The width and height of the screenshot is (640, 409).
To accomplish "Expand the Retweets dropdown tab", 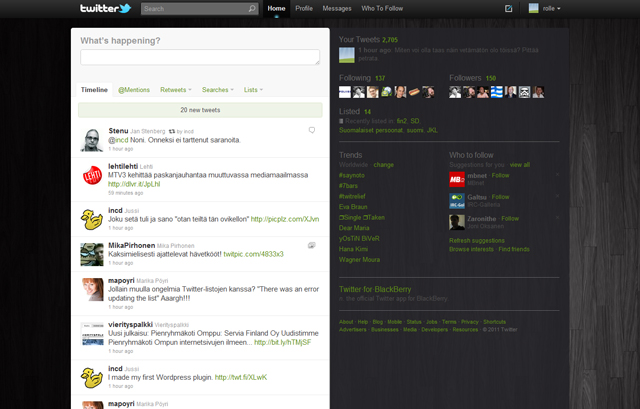I will (176, 90).
